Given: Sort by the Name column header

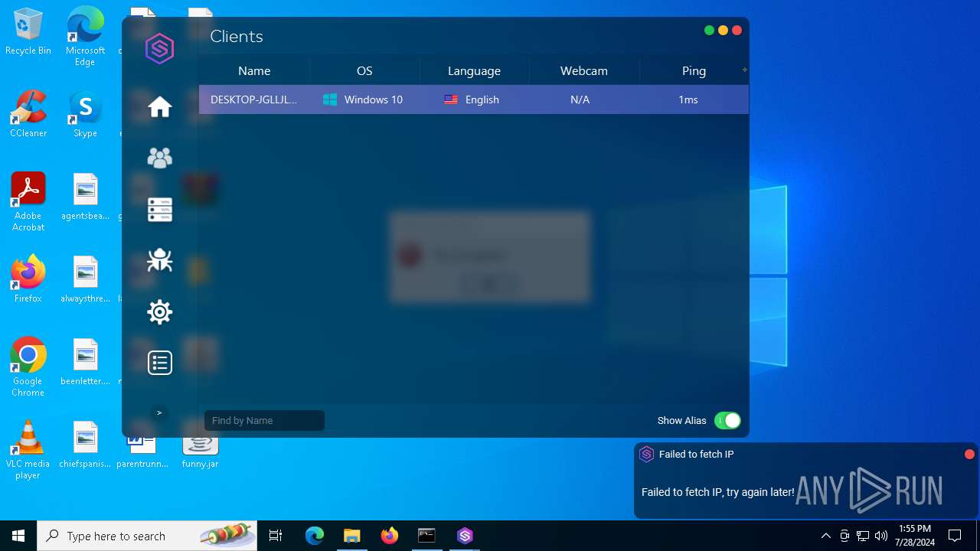Looking at the screenshot, I should coord(254,70).
